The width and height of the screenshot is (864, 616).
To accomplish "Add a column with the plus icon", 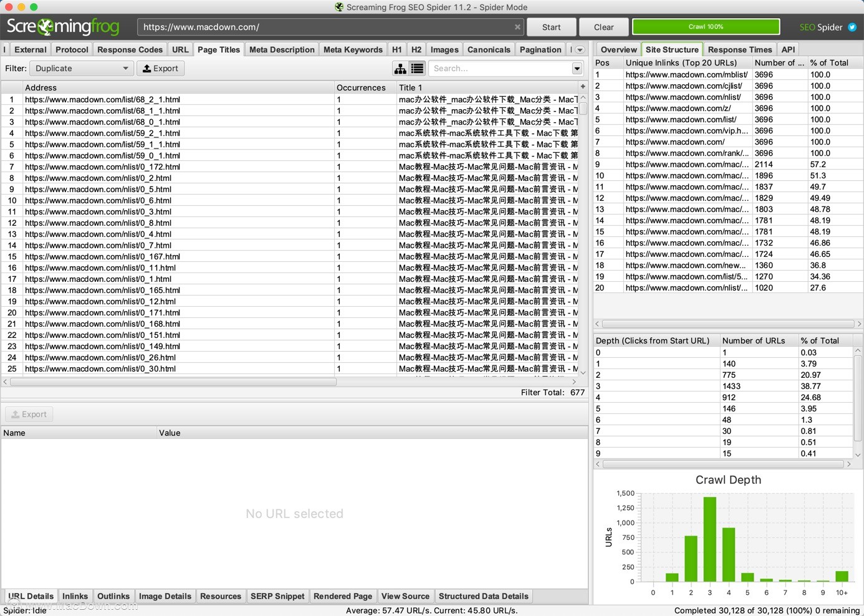I will point(583,87).
